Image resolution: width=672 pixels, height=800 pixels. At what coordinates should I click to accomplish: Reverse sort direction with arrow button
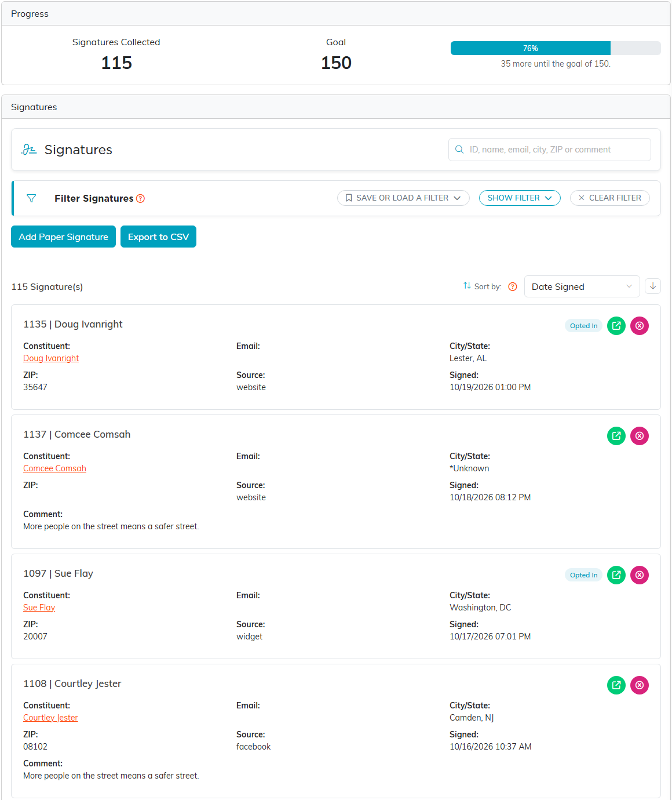tap(653, 286)
